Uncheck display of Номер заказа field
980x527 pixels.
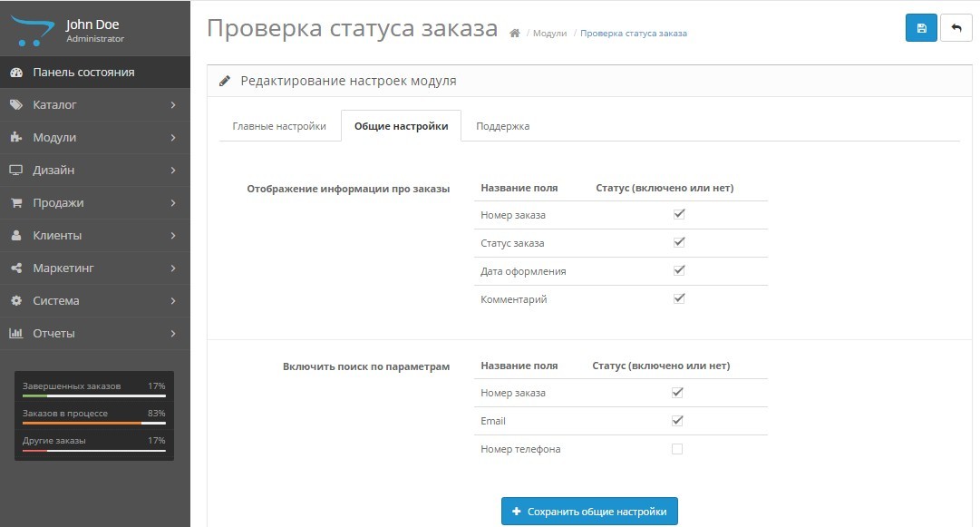tap(679, 214)
